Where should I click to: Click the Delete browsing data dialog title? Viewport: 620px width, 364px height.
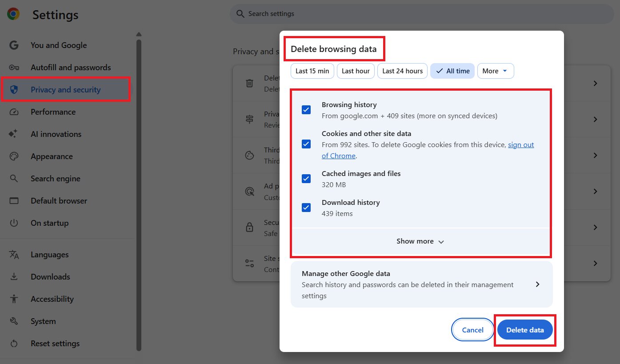pos(333,49)
